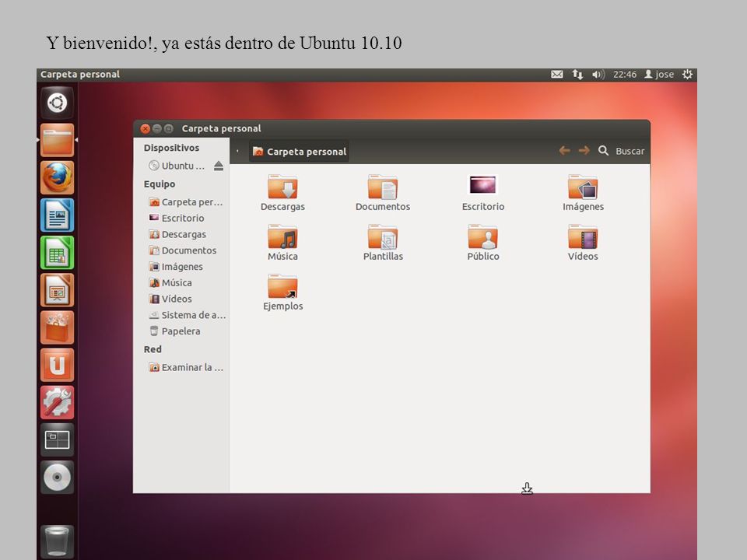
Task: Open the Trash from the launcher
Action: 57,541
